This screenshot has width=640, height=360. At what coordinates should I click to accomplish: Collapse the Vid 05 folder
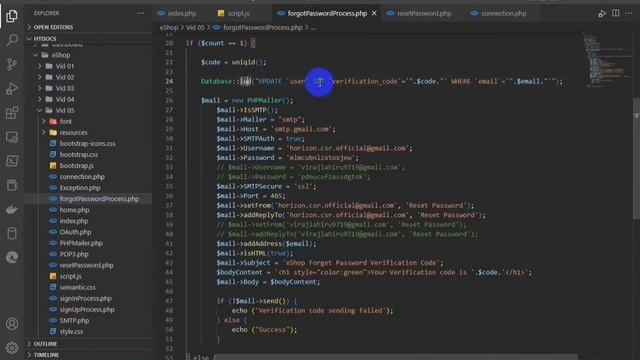[64, 110]
